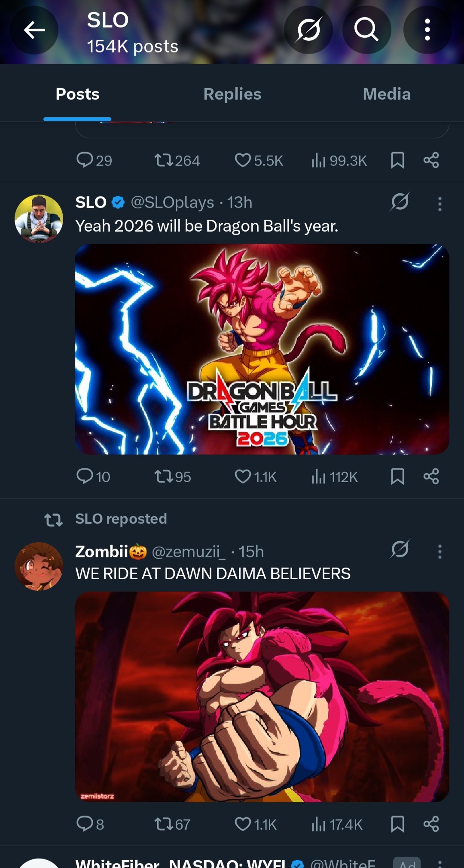Bookmark the Dragon Ball's year post
Image resolution: width=464 pixels, height=868 pixels.
click(x=397, y=476)
